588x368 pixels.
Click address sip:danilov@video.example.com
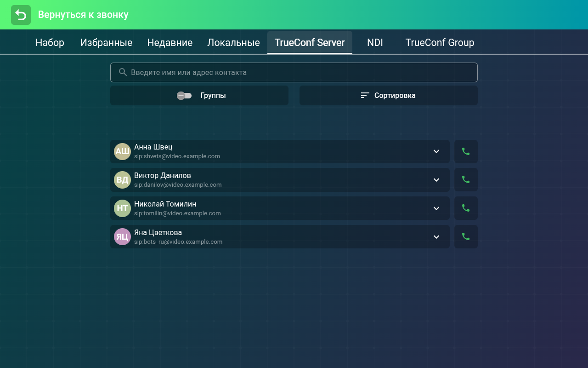(178, 185)
